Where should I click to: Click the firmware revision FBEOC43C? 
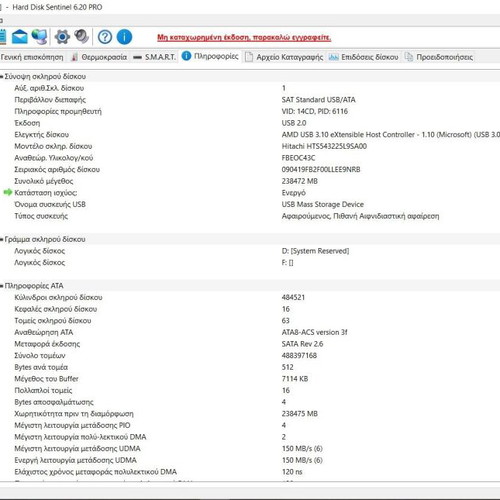point(298,158)
